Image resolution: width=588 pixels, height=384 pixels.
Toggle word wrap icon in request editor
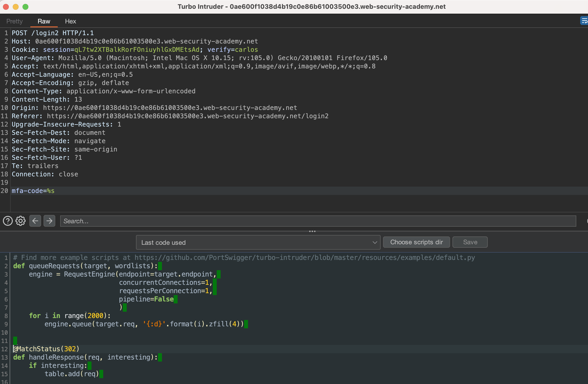click(x=584, y=21)
